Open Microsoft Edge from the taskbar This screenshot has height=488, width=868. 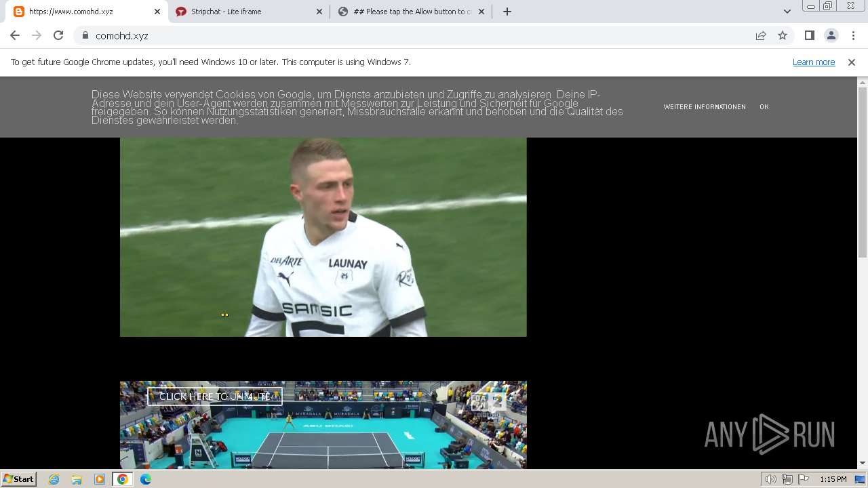point(146,479)
